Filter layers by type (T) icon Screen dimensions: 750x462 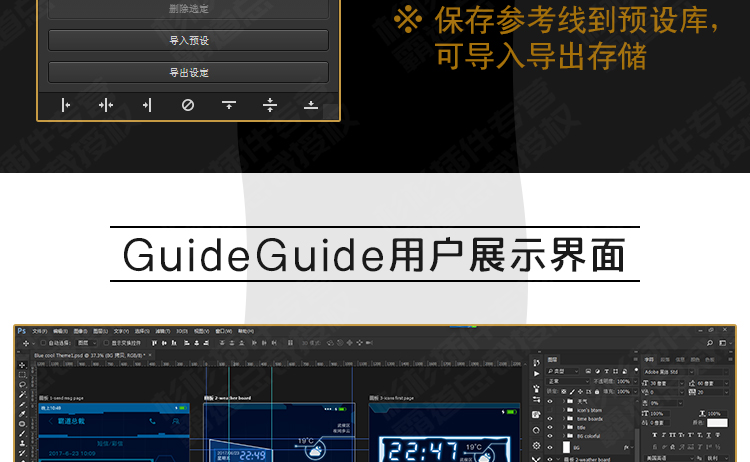click(607, 371)
